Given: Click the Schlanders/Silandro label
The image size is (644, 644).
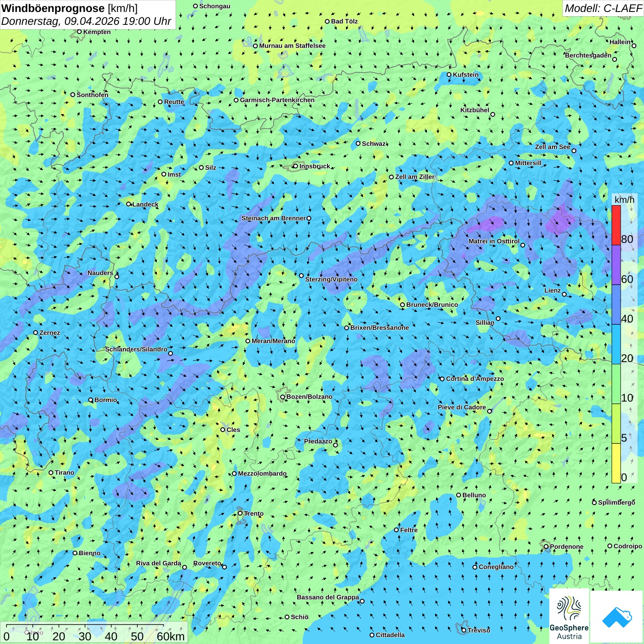Looking at the screenshot, I should tap(136, 349).
